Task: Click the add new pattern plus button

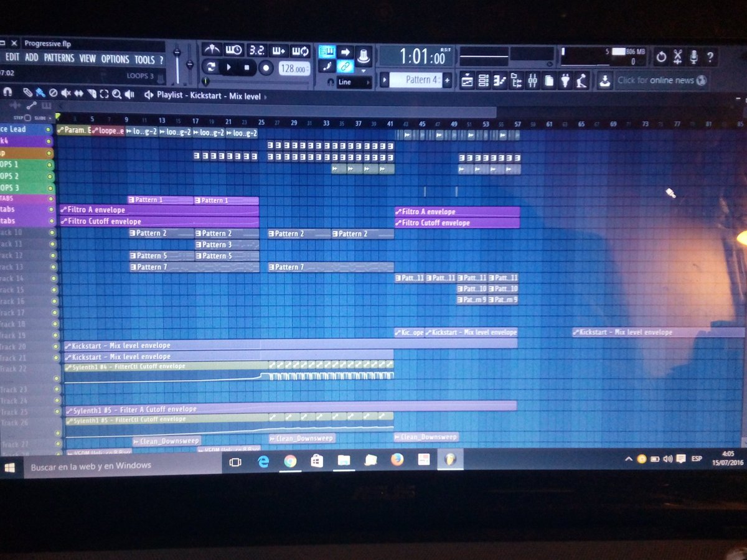Action: (447, 80)
